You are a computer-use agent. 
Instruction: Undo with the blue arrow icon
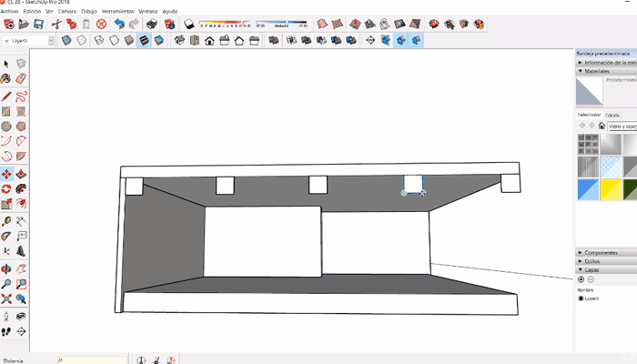[x=119, y=24]
